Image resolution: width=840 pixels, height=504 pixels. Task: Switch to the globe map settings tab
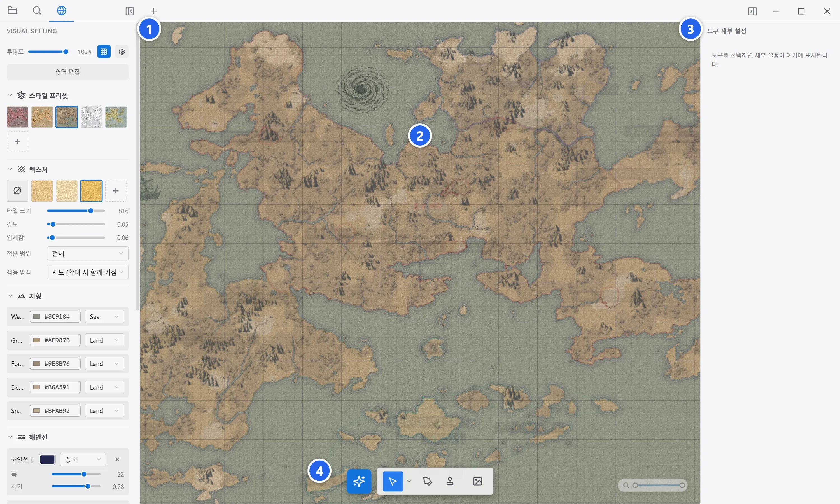[61, 11]
